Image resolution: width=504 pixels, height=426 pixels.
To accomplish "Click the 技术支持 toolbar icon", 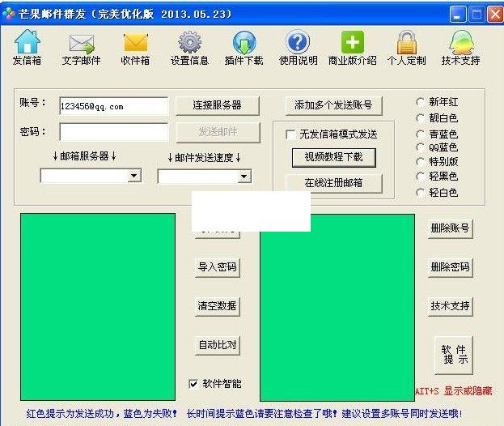I will tap(460, 43).
